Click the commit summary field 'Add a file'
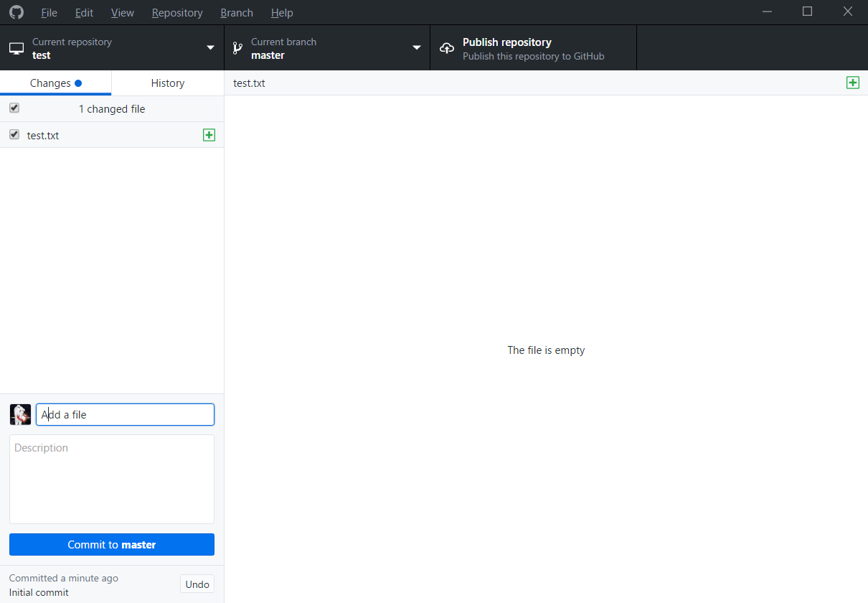Screen dimensions: 868x603 click(125, 414)
